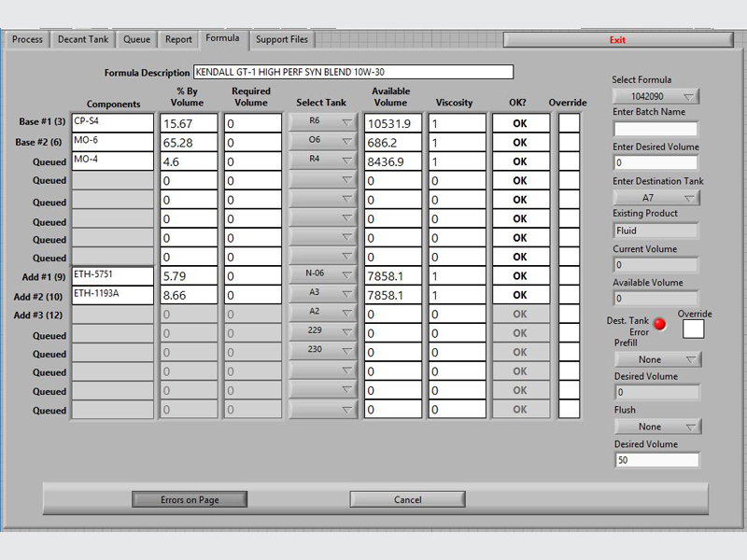Click the ETH-5751 component field
747x560 pixels.
113,275
